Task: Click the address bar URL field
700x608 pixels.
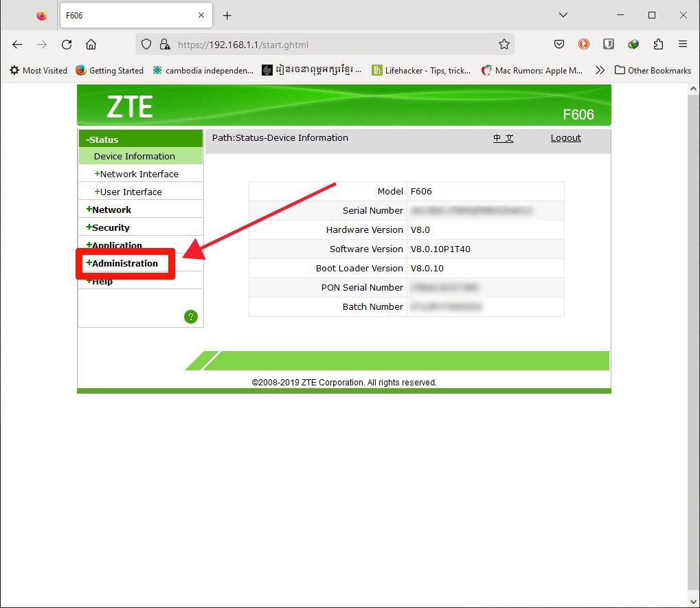Action: pos(325,44)
